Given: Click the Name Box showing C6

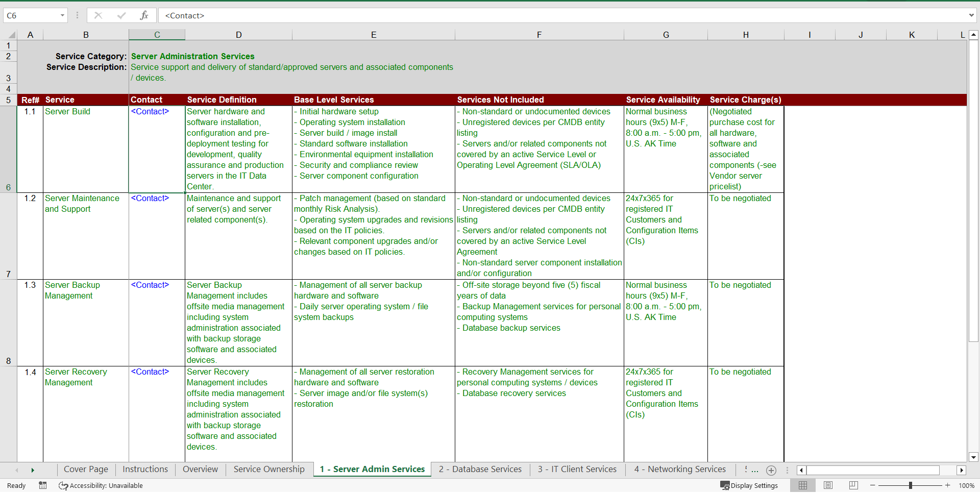Looking at the screenshot, I should pyautogui.click(x=31, y=15).
